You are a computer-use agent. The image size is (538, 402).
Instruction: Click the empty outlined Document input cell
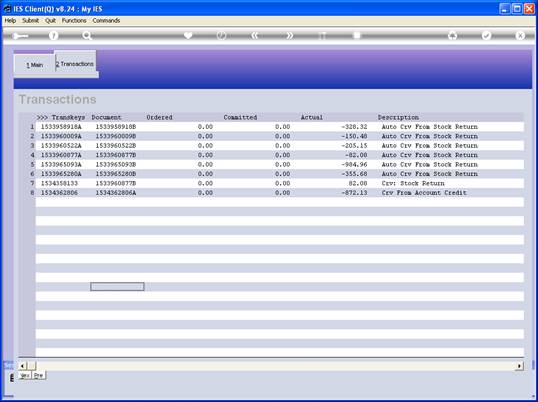(x=117, y=287)
